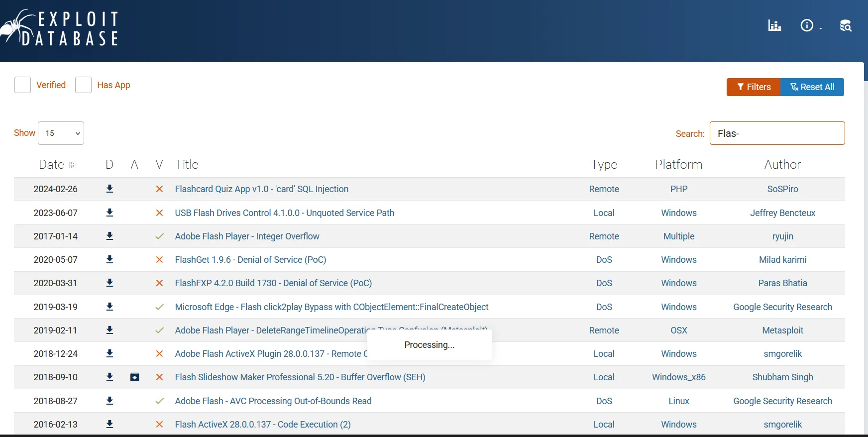The height and width of the screenshot is (437, 868).
Task: Filter by OSX platform link
Action: (x=679, y=330)
